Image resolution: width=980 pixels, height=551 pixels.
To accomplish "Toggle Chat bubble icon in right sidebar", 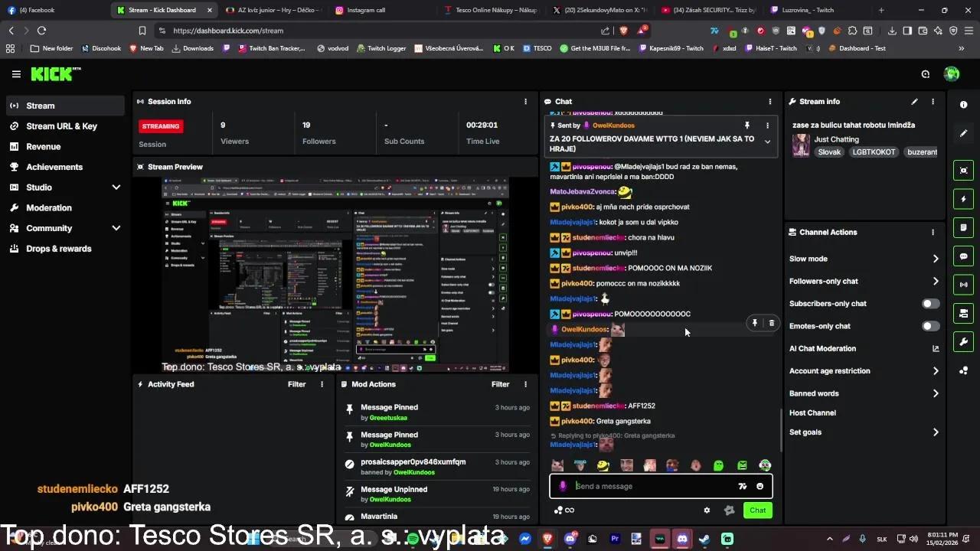I will click(x=964, y=256).
